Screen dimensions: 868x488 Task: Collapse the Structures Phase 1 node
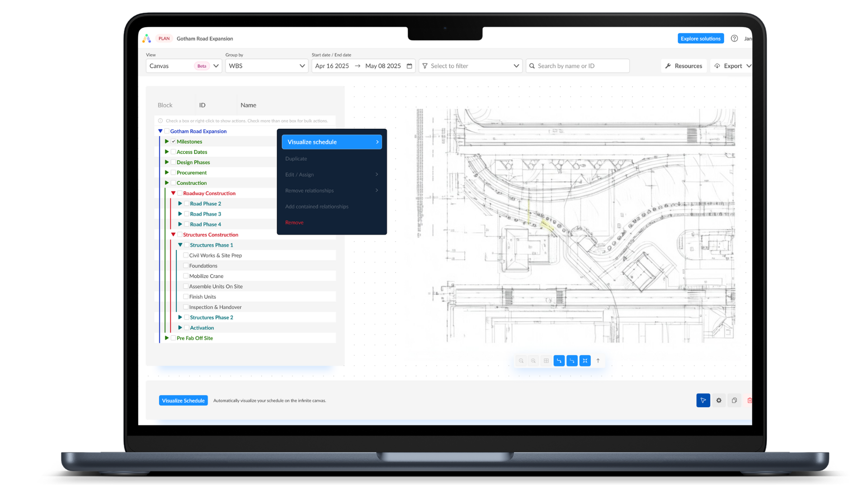[180, 245]
